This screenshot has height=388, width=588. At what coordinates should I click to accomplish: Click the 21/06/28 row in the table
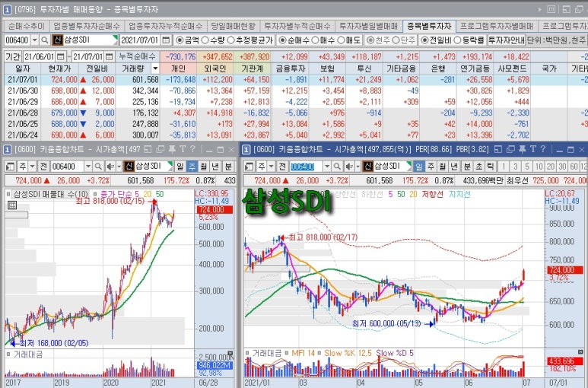295,113
